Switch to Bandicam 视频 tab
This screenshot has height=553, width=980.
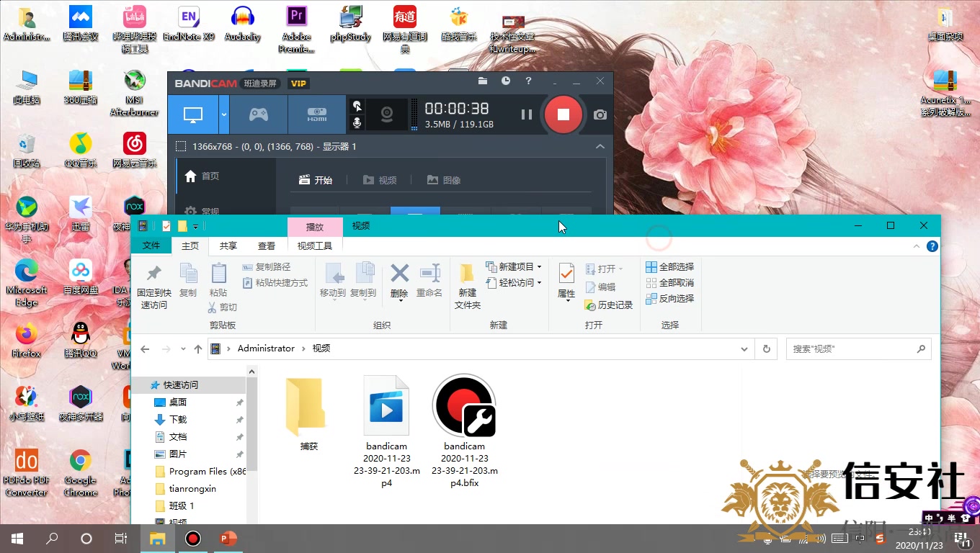pyautogui.click(x=380, y=180)
